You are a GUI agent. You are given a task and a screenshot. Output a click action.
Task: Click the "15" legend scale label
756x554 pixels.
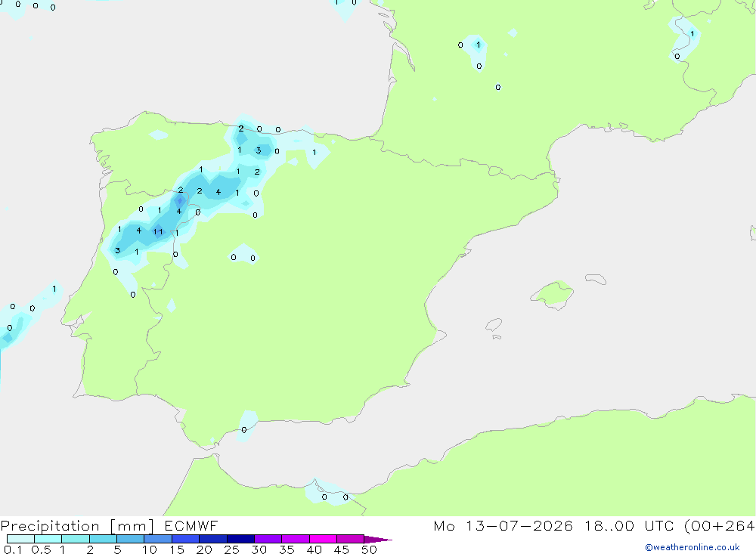[177, 549]
